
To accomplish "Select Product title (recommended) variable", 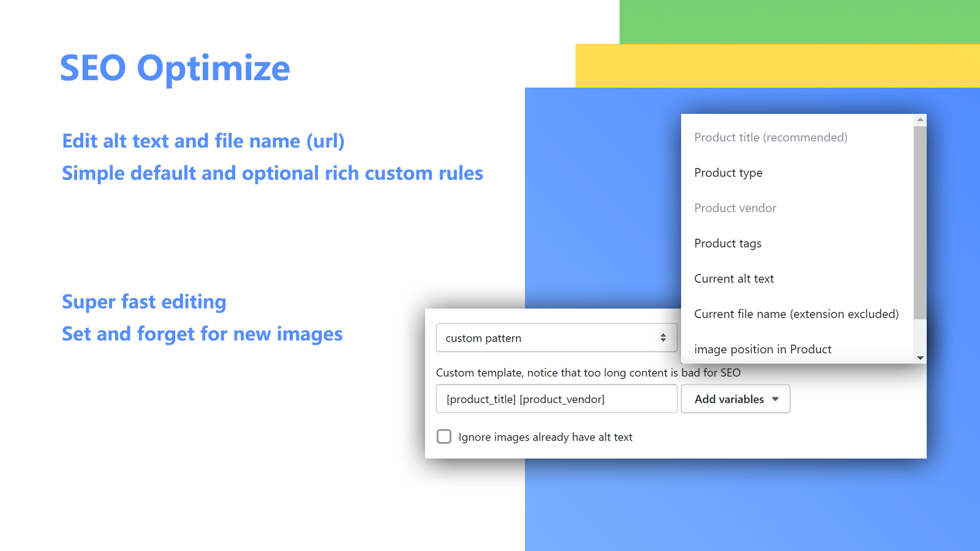I will (x=771, y=138).
